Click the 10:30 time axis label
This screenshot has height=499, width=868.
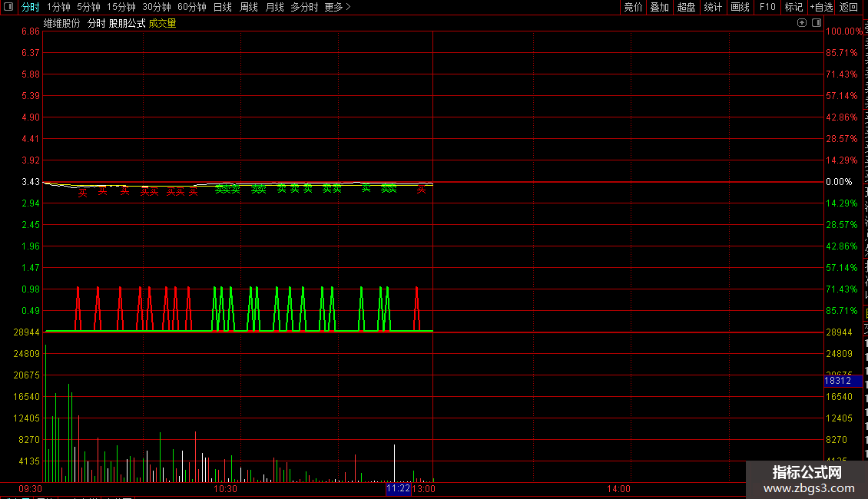point(225,489)
